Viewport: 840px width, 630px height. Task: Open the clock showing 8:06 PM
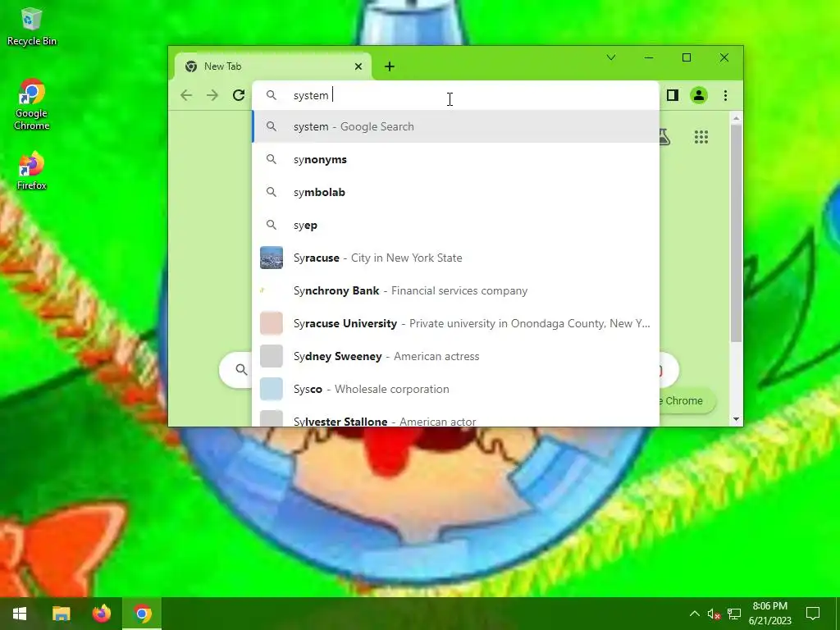point(769,614)
